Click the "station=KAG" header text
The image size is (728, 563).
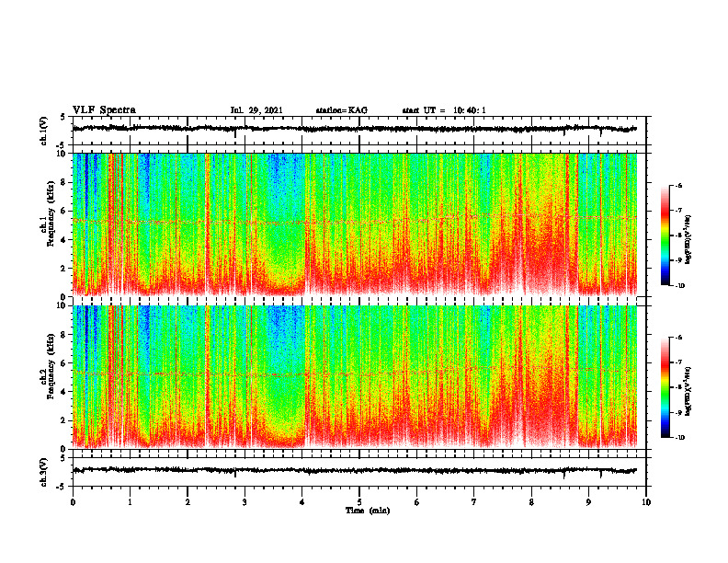tap(341, 110)
